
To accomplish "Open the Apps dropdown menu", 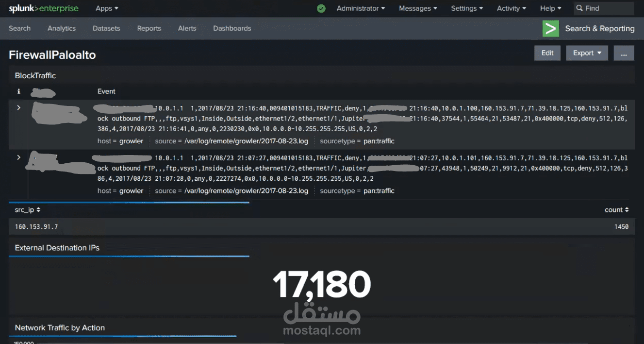I will pyautogui.click(x=107, y=8).
